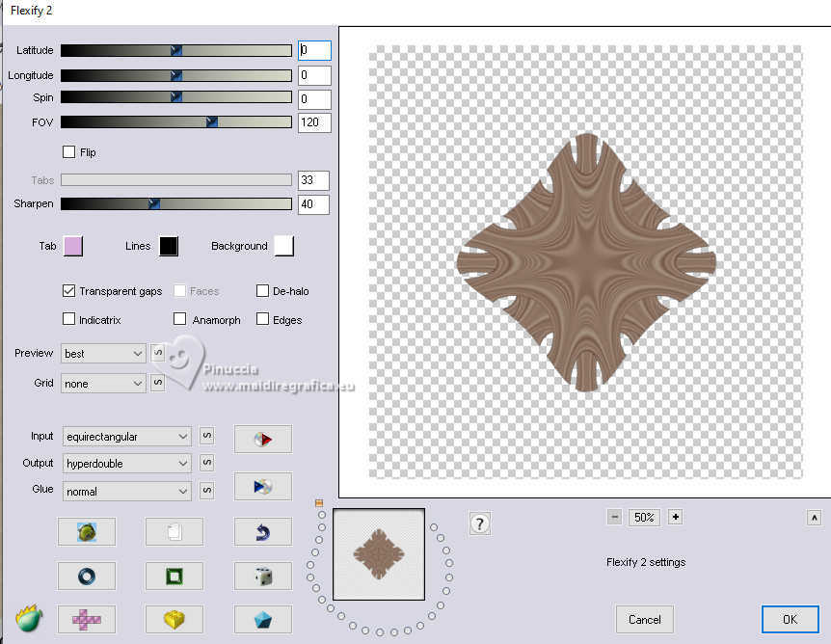Viewport: 831px width, 644px height.
Task: Click the blue undo arrow button
Action: [x=262, y=531]
